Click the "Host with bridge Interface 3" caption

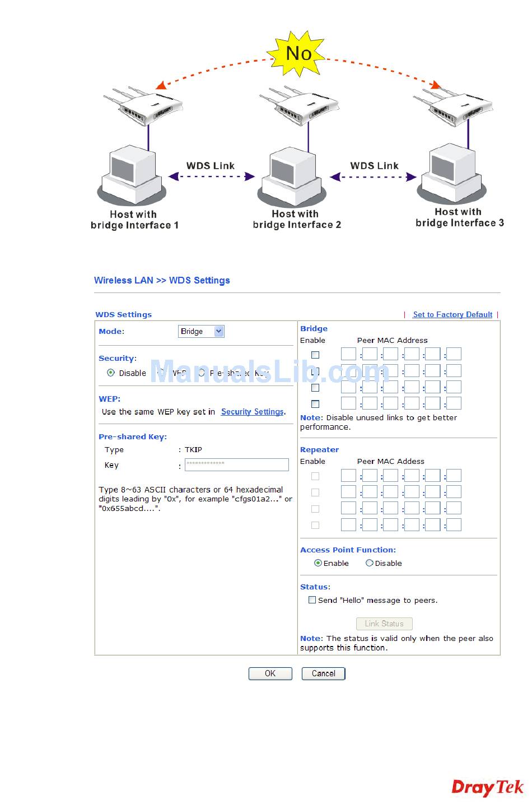coord(460,217)
